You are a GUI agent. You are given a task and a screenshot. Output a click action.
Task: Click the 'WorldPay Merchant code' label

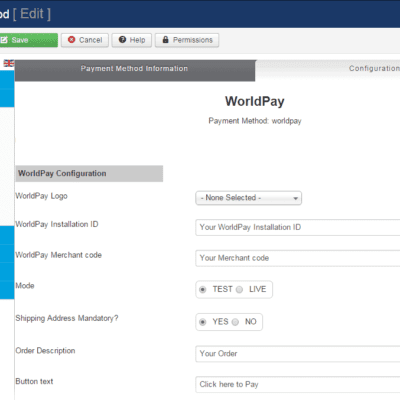click(58, 255)
